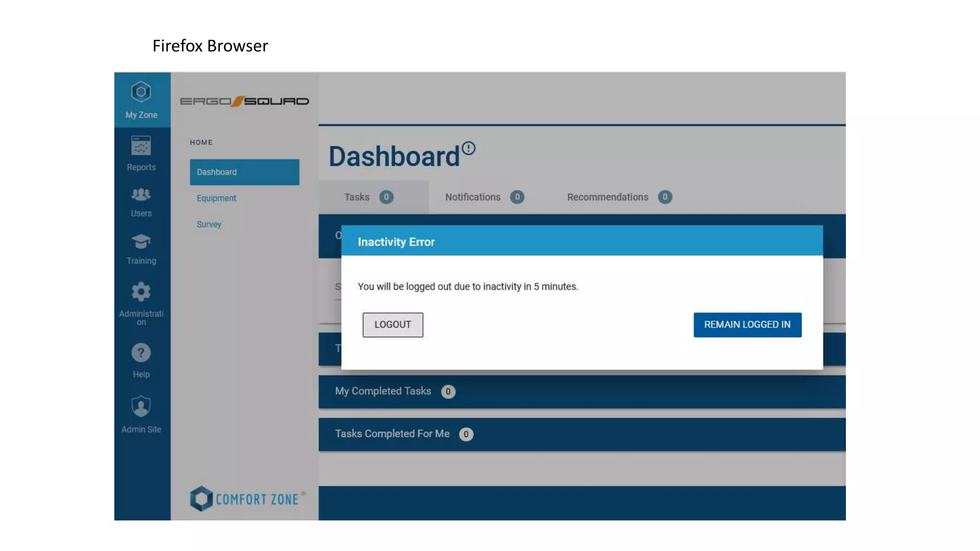Open the Survey link
Viewport: 980px width, 551px height.
(x=209, y=224)
